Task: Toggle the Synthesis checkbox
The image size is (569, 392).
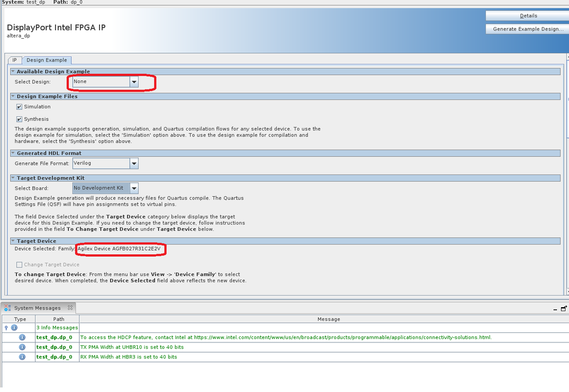Action: (19, 119)
